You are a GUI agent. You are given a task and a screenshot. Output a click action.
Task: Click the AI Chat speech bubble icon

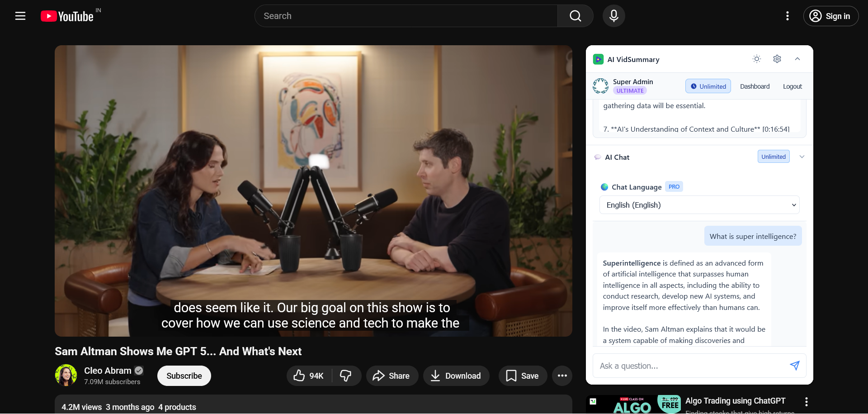coord(598,157)
